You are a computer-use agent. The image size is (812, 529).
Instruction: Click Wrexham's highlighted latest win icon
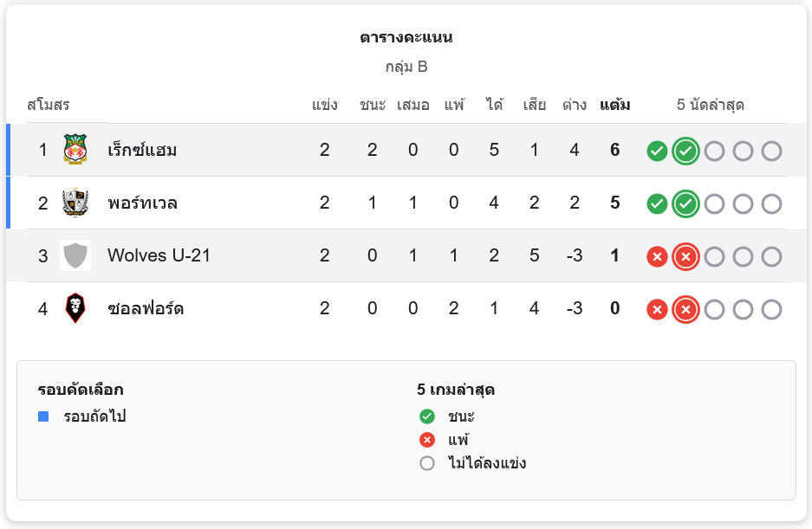tap(685, 152)
